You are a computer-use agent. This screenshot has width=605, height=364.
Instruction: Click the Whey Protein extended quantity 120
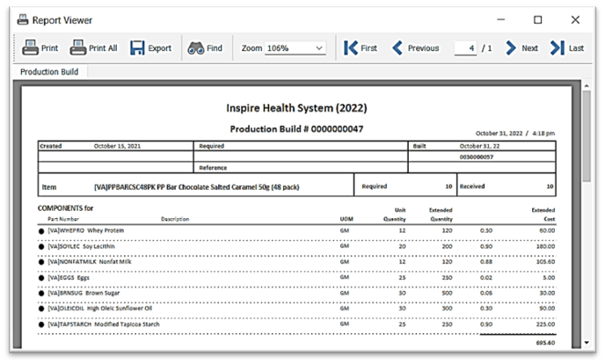[447, 230]
